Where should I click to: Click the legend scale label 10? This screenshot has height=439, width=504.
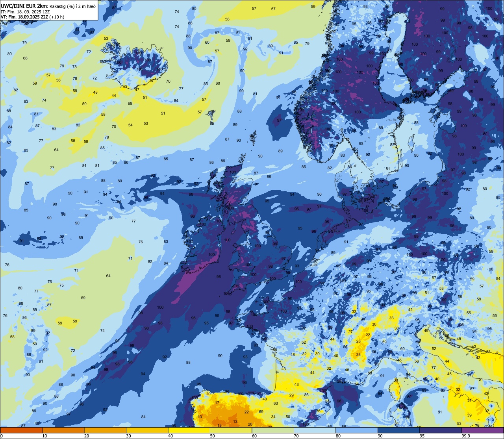(44, 436)
